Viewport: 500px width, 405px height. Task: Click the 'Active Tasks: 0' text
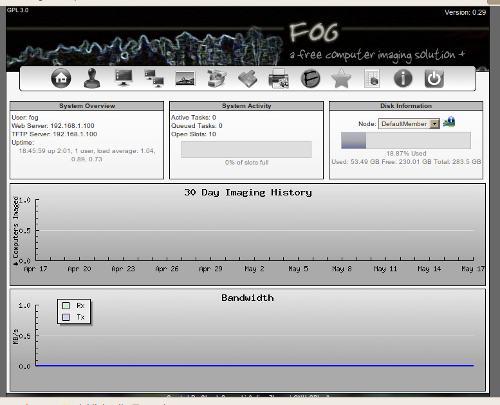pyautogui.click(x=194, y=117)
